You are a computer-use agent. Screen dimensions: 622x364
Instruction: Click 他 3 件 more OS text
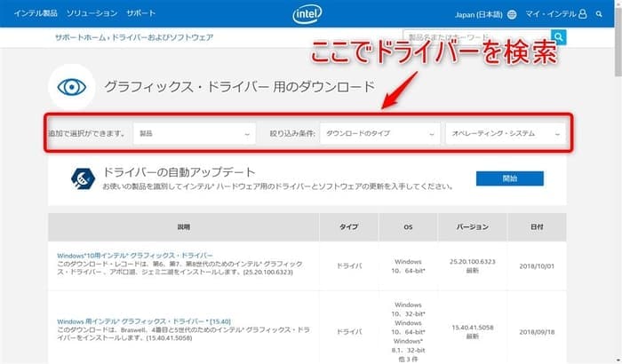pyautogui.click(x=408, y=360)
